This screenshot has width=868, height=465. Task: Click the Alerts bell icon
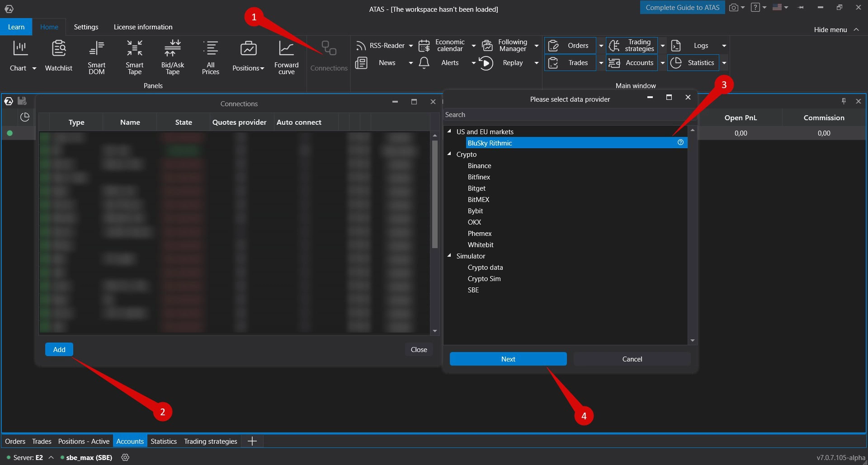coord(424,63)
